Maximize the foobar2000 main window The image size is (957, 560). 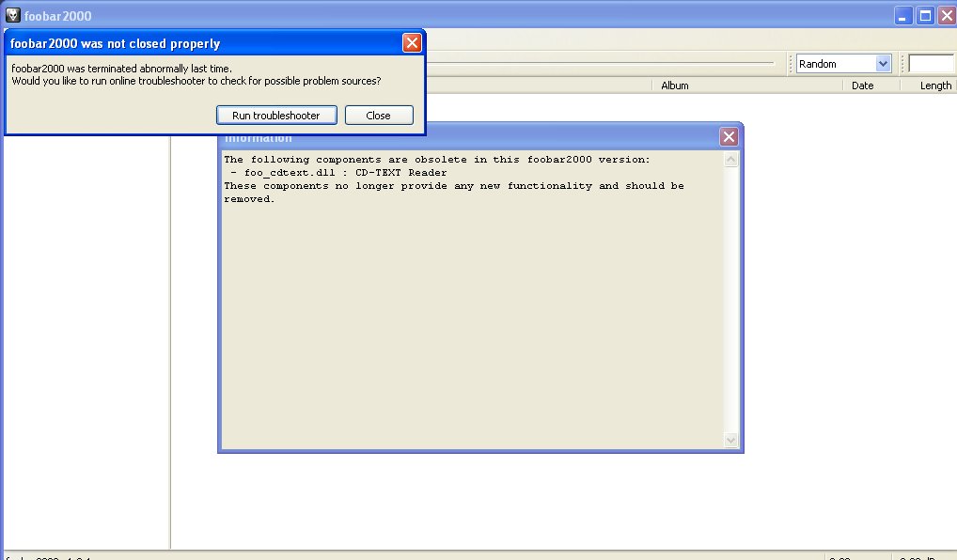[x=925, y=16]
